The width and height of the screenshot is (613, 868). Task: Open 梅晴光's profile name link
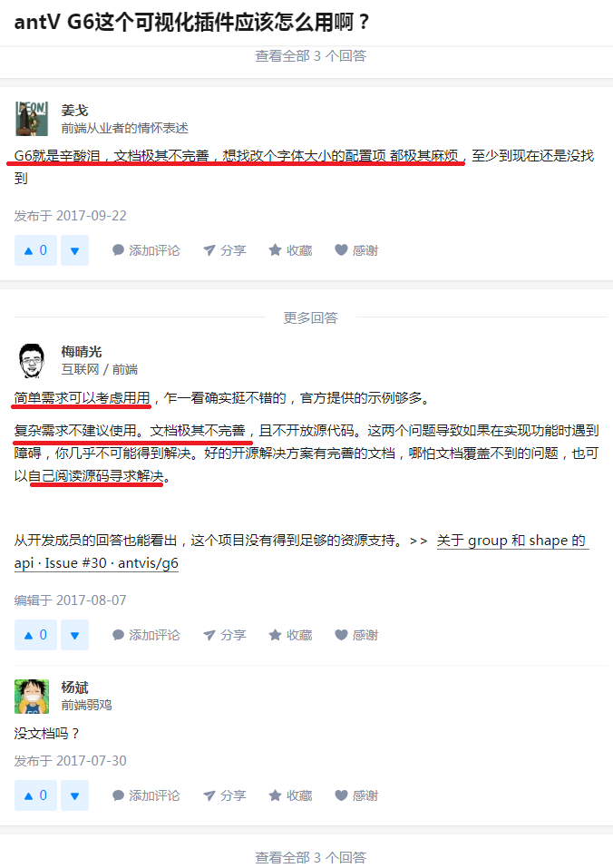[x=82, y=352]
